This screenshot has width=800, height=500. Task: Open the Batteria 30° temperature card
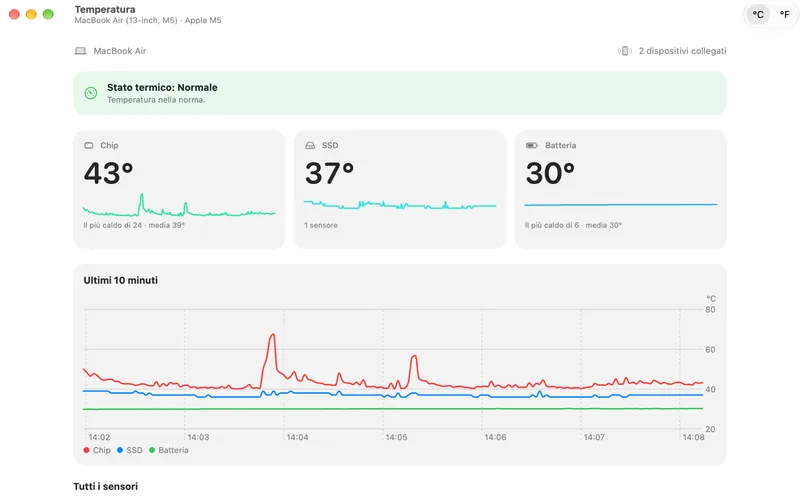620,189
